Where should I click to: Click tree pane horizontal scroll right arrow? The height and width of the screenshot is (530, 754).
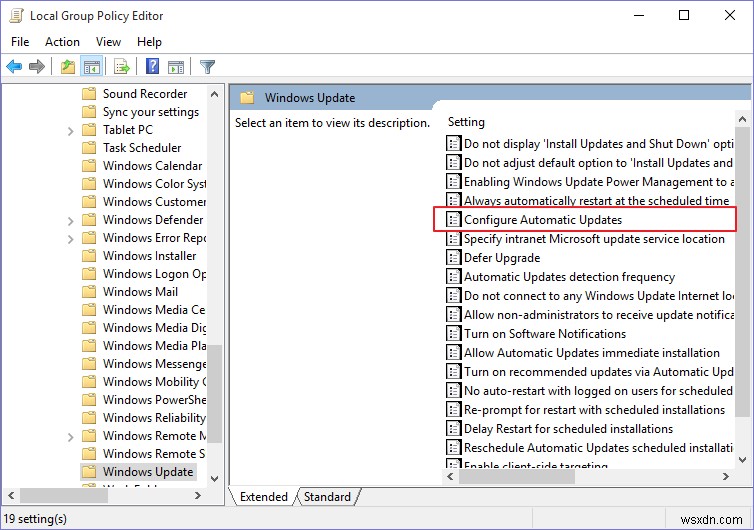pyautogui.click(x=198, y=495)
